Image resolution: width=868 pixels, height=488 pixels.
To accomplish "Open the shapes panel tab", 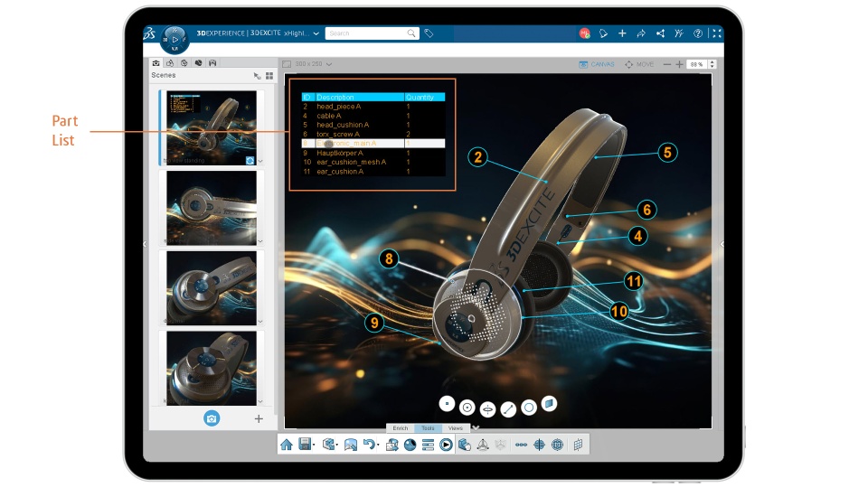I will click(170, 63).
